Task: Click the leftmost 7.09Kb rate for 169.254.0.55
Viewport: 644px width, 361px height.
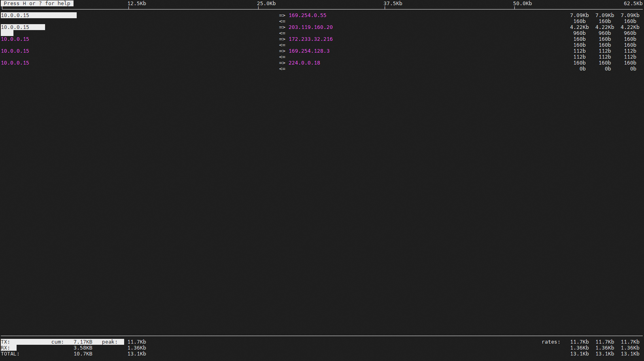Action: (580, 15)
